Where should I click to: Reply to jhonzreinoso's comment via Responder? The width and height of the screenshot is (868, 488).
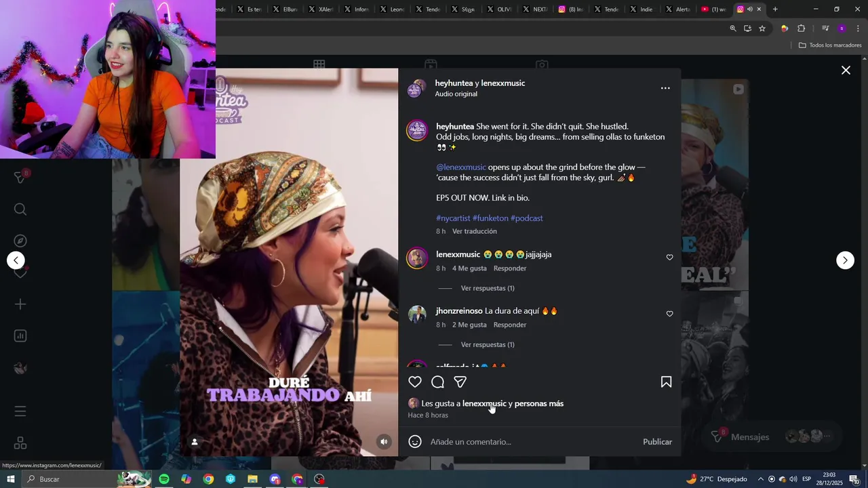pyautogui.click(x=510, y=325)
